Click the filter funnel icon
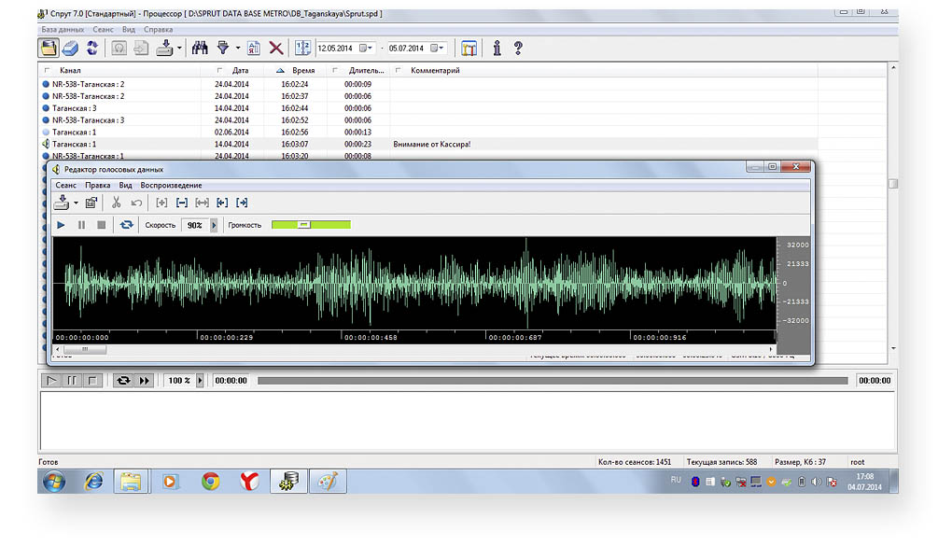Screen dimensions: 952x560 223,48
